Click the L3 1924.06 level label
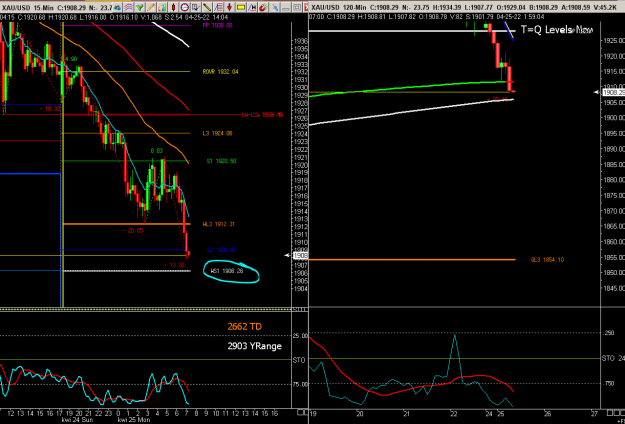Viewport: 625px width, 424px height. click(x=217, y=133)
